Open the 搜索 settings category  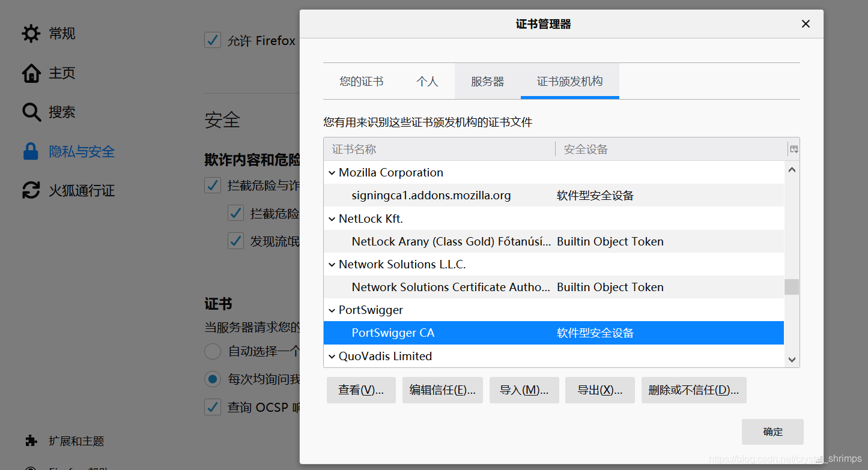tap(62, 112)
